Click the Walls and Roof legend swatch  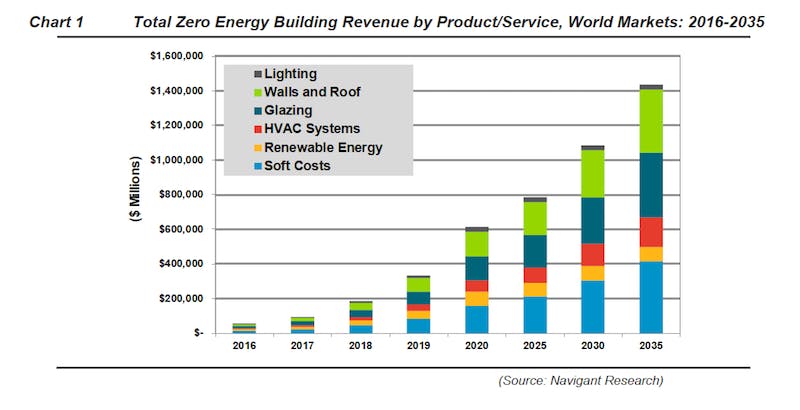258,93
